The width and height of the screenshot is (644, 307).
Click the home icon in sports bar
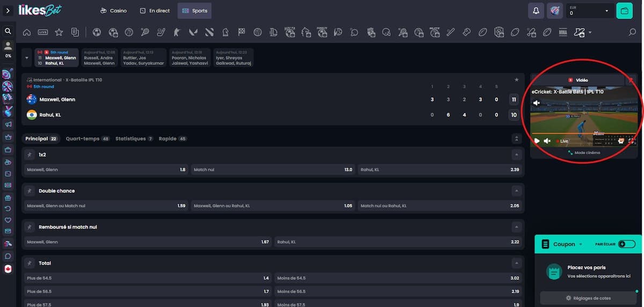click(x=27, y=32)
